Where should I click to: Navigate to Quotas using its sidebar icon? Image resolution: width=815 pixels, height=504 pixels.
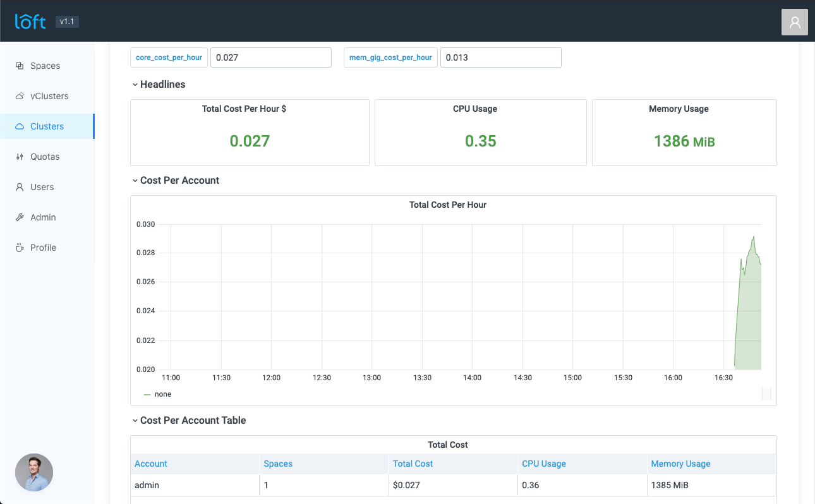coord(18,156)
